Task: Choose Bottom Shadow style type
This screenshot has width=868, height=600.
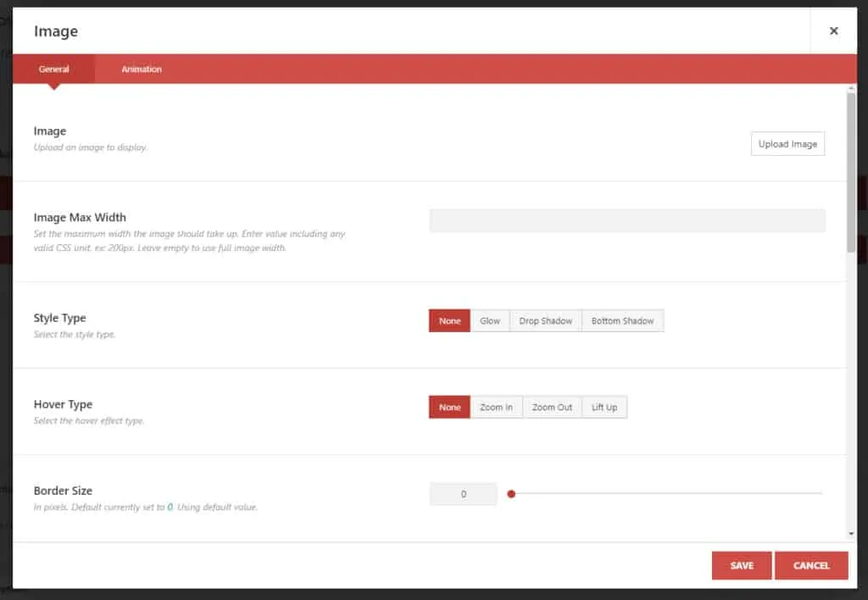Action: pos(623,321)
